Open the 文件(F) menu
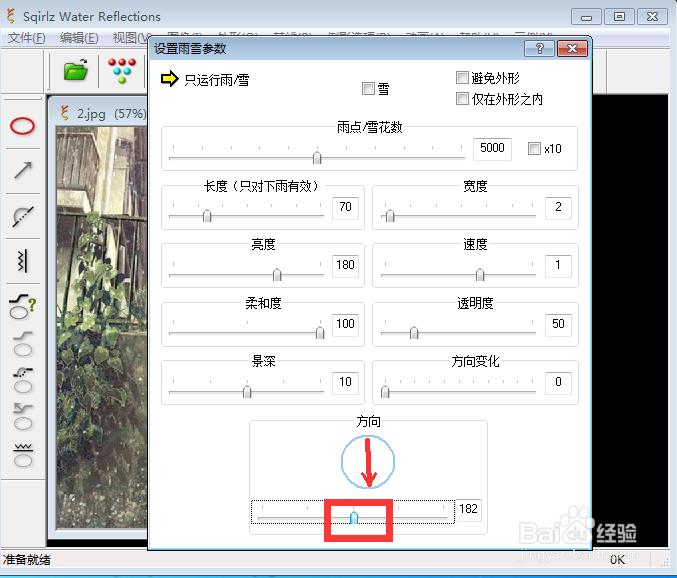Image resolution: width=677 pixels, height=578 pixels. coord(26,38)
